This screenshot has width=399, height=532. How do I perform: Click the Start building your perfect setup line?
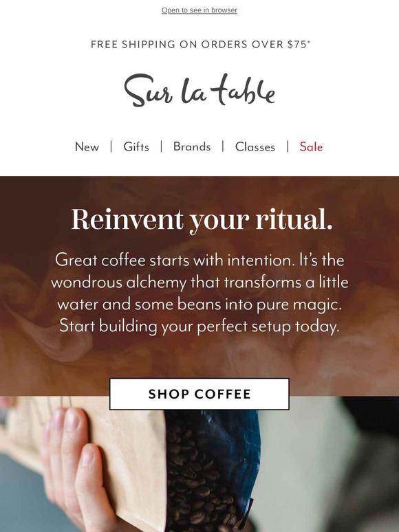(x=199, y=326)
